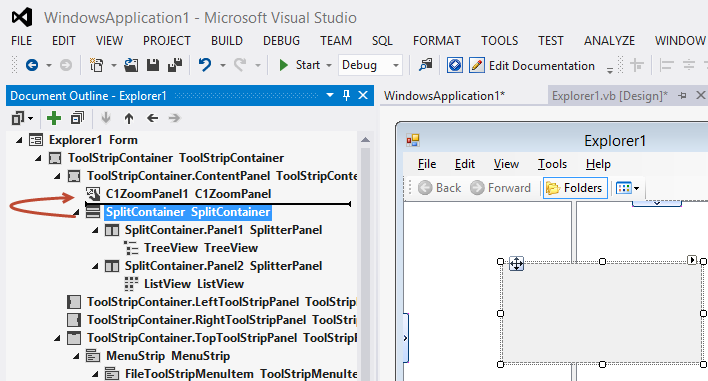
Task: Close the Document Outline panel
Action: 363,95
